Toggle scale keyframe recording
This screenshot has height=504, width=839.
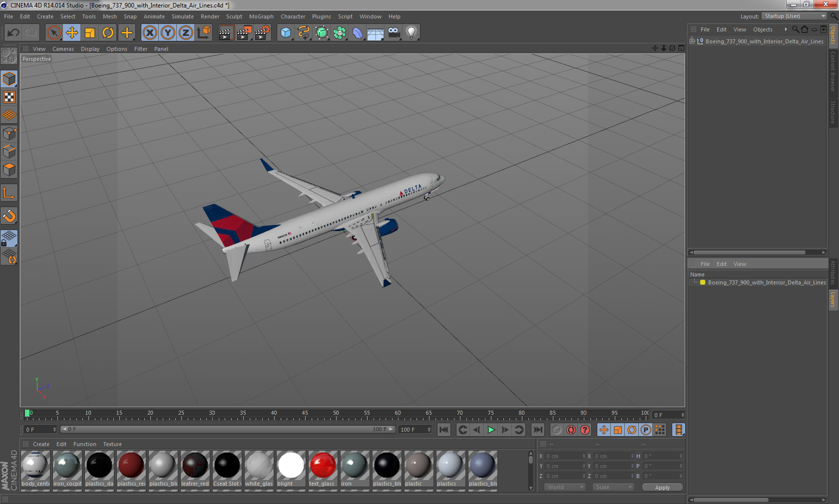618,430
